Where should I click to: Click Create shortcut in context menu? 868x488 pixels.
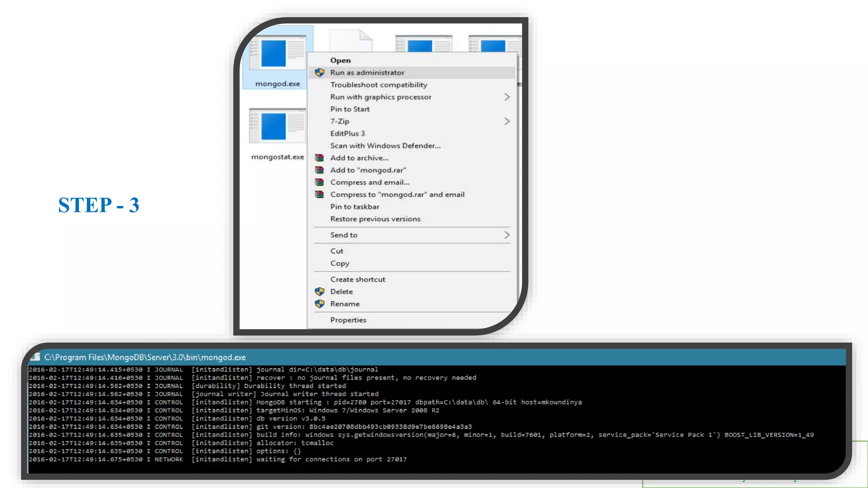[x=358, y=280]
